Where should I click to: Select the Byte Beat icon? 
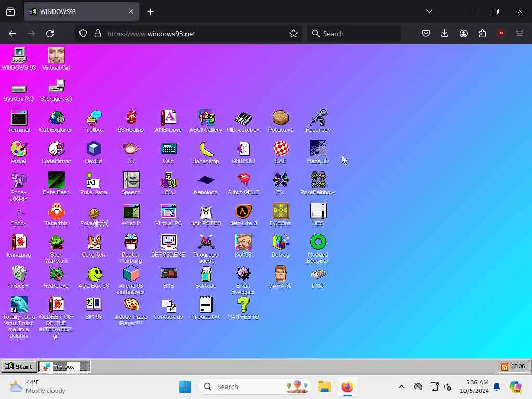(56, 183)
